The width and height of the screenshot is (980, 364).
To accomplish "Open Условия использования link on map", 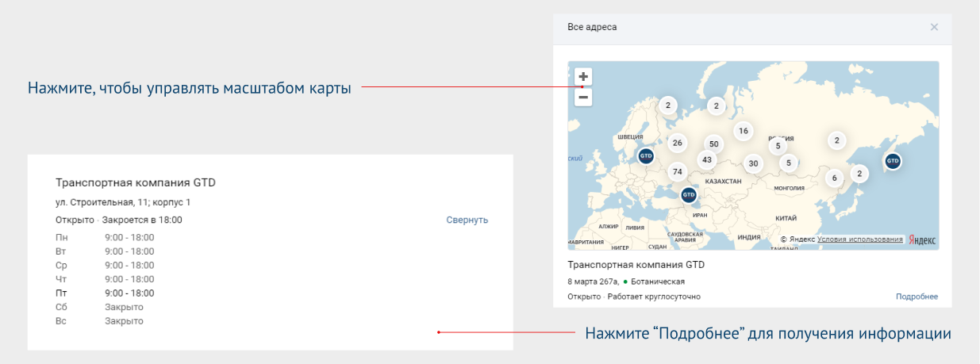I will pyautogui.click(x=859, y=239).
